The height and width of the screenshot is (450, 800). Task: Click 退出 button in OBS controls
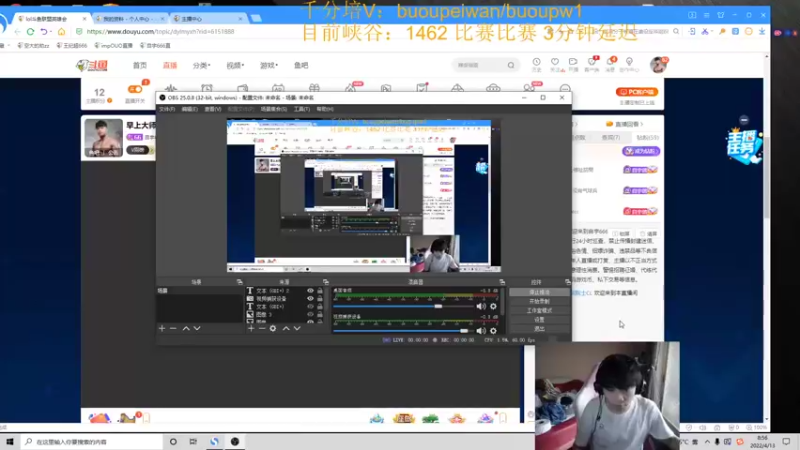pyautogui.click(x=539, y=329)
